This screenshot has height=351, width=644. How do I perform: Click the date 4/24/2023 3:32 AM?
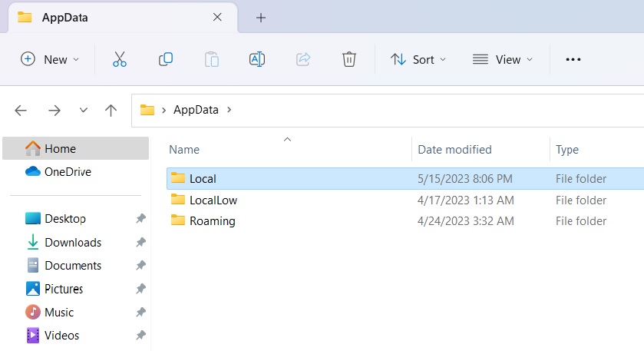(465, 220)
